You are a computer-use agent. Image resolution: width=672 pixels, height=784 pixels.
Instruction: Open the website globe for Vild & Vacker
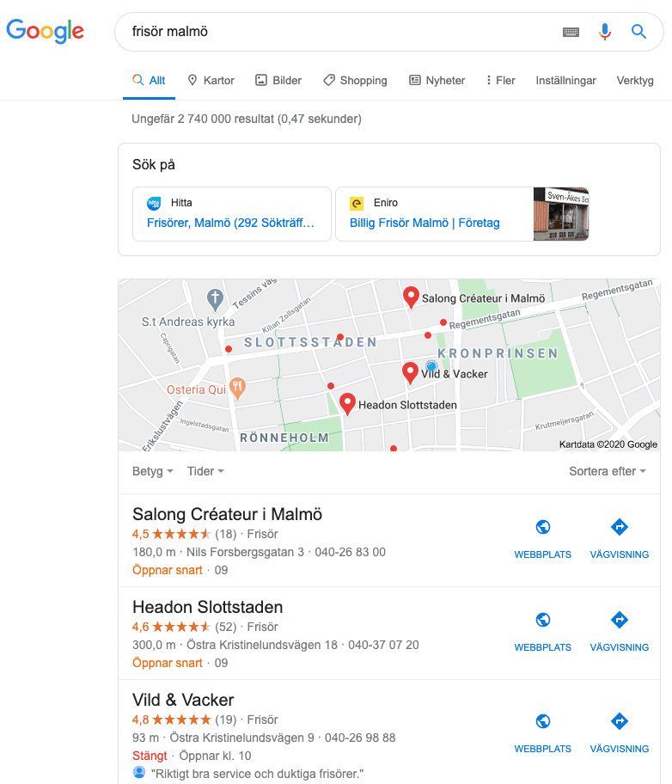pos(543,721)
